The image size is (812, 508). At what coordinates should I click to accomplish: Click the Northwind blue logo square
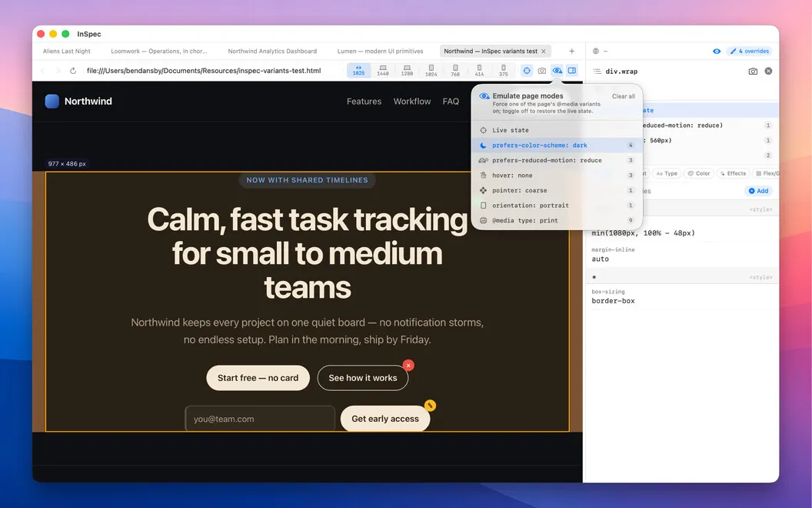coord(52,101)
